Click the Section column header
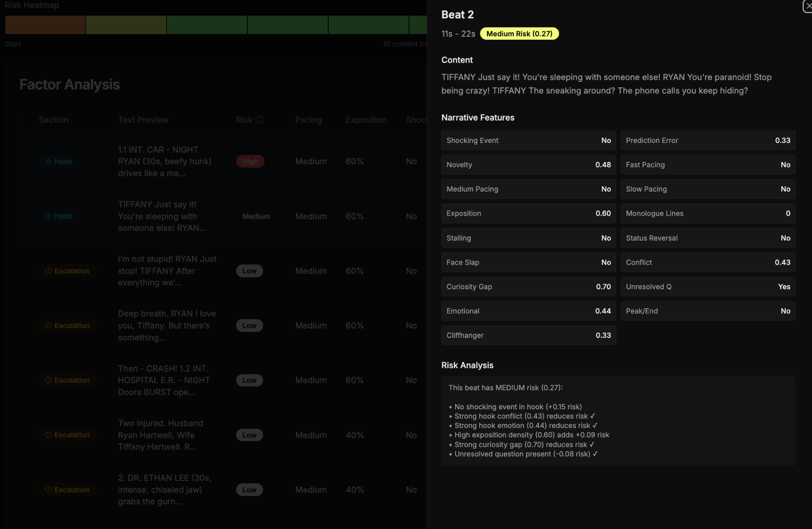This screenshot has height=529, width=812. [53, 120]
